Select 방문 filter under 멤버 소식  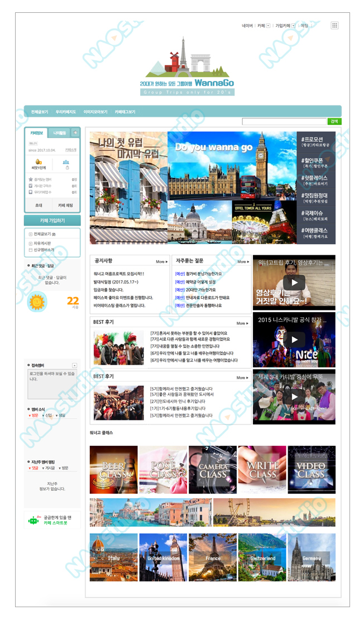33,416
